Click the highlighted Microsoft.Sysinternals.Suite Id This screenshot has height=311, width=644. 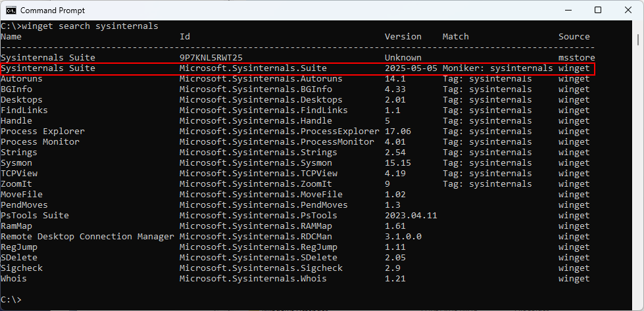coord(253,68)
